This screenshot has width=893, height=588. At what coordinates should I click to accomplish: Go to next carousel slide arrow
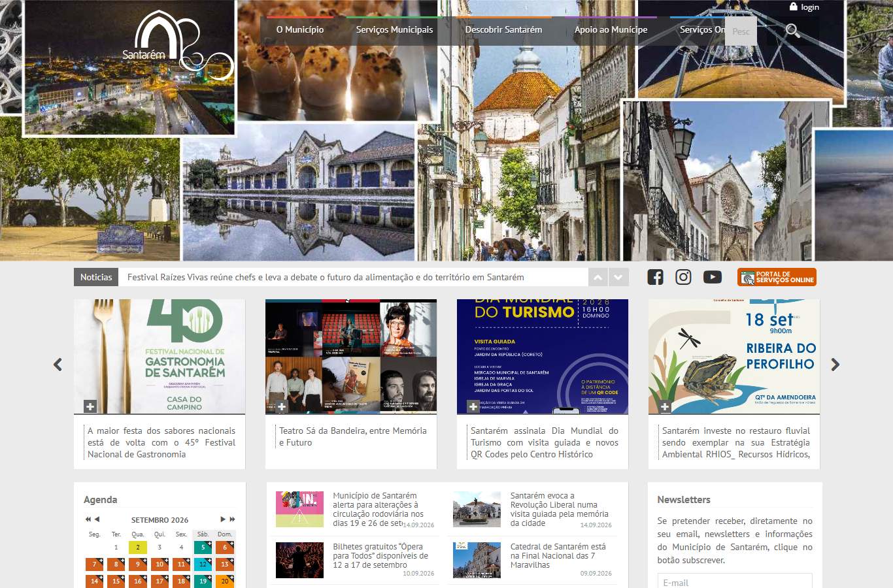tap(835, 365)
